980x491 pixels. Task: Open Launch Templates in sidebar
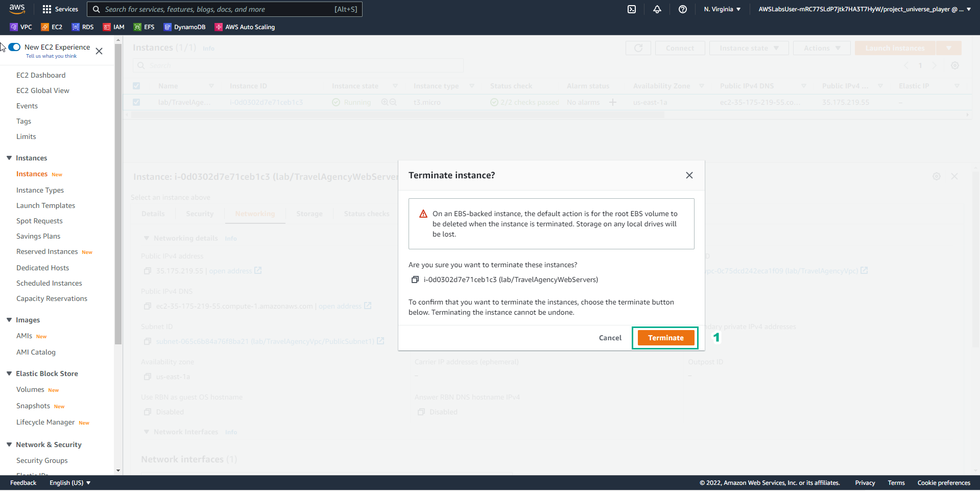pos(45,205)
